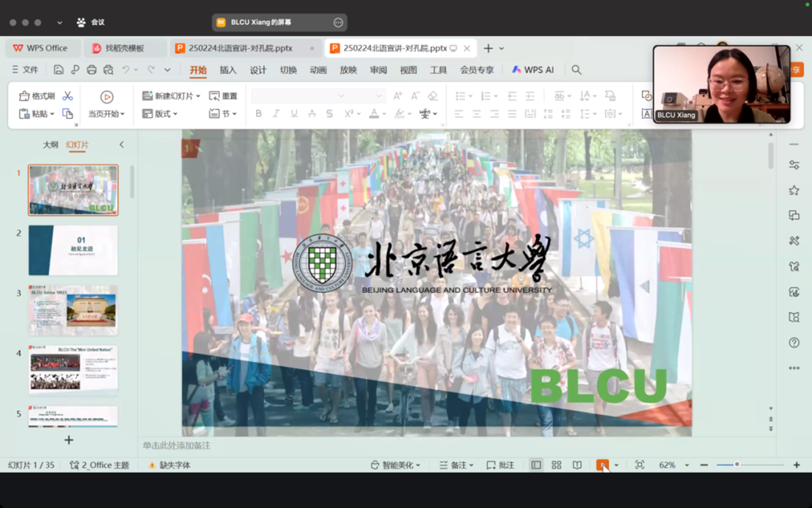Expand the 粘贴 paste dropdown

[x=52, y=114]
